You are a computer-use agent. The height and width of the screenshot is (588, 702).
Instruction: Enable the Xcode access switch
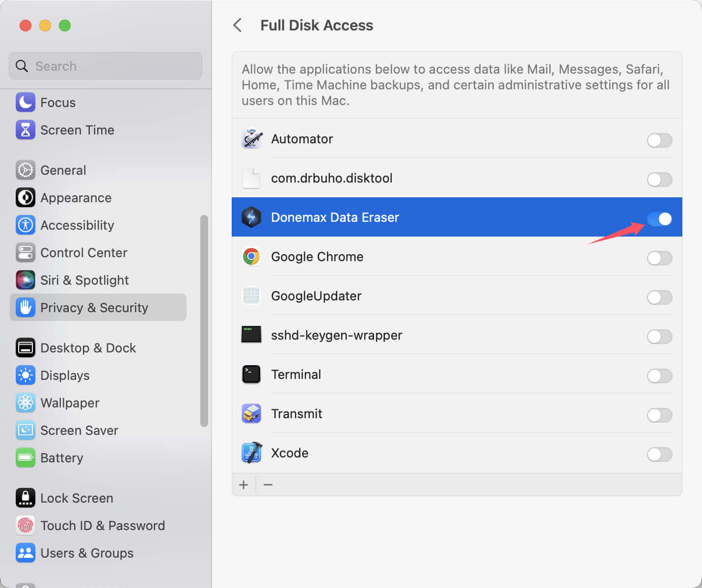659,454
